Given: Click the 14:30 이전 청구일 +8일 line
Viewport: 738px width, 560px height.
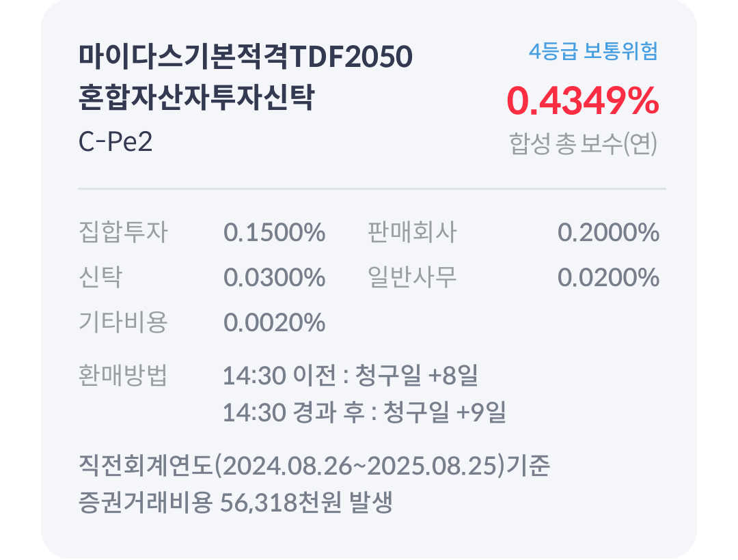Looking at the screenshot, I should pos(350,376).
